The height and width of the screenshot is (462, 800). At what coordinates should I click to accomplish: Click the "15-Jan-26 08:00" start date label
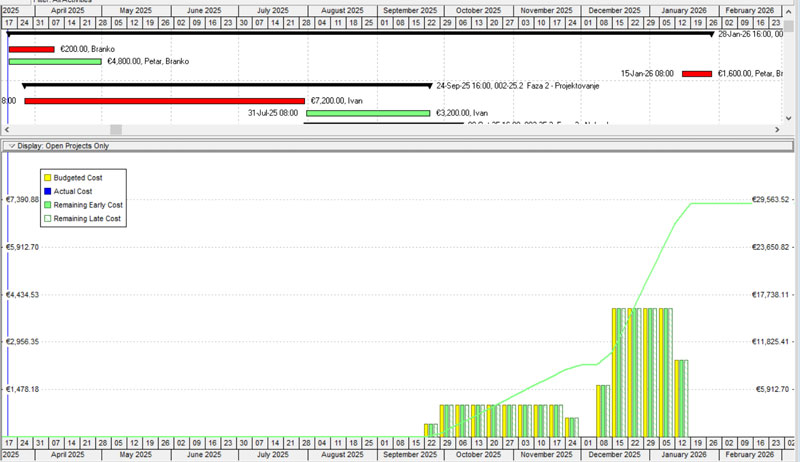(x=647, y=73)
